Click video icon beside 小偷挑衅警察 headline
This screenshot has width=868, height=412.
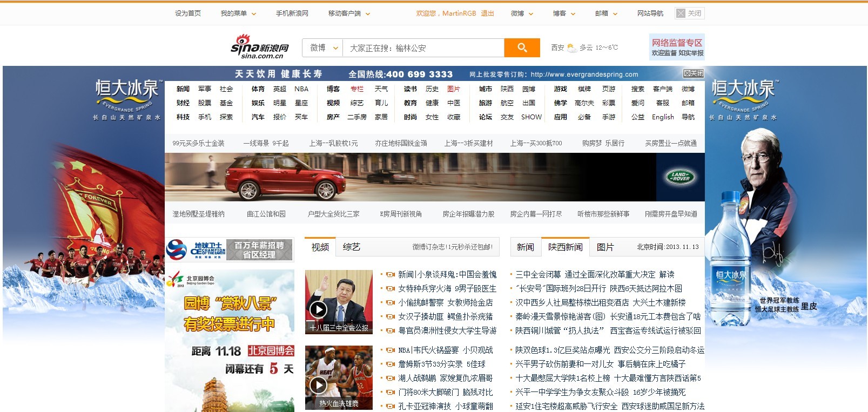pos(391,303)
